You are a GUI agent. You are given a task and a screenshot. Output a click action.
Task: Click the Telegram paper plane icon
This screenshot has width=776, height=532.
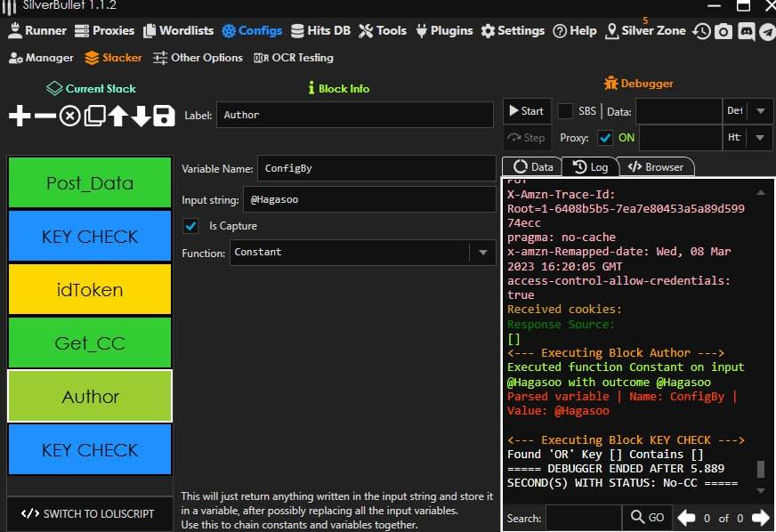pyautogui.click(x=765, y=31)
